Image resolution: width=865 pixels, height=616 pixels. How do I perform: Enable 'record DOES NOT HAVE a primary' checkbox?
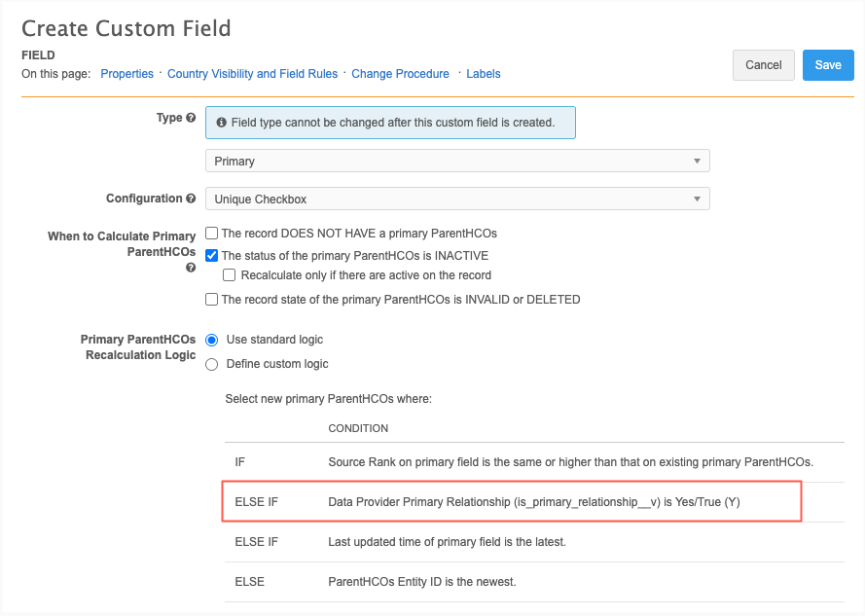click(211, 234)
